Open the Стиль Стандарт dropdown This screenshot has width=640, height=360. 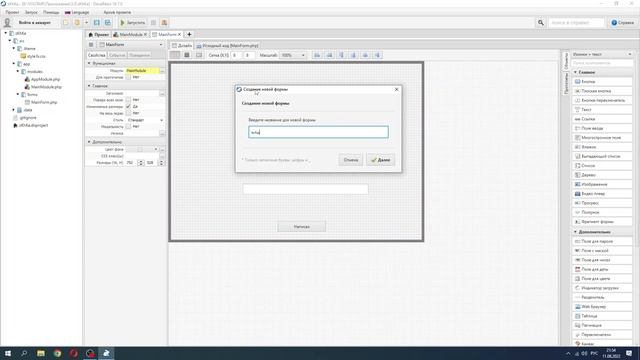point(145,120)
